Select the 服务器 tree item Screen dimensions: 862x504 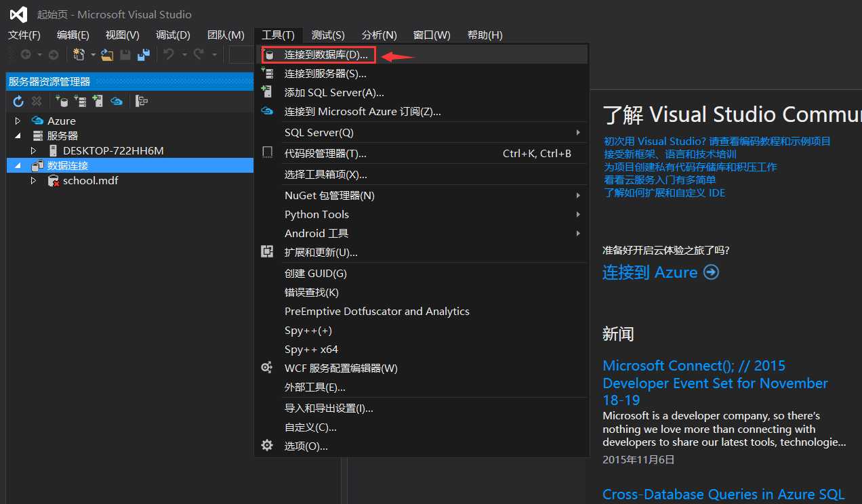62,135
